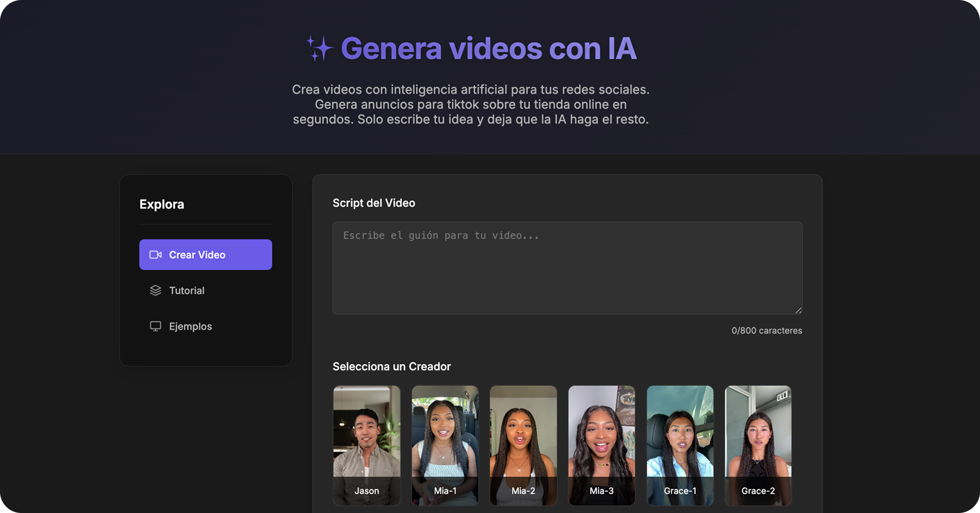Open the Crear Video section

click(x=206, y=255)
